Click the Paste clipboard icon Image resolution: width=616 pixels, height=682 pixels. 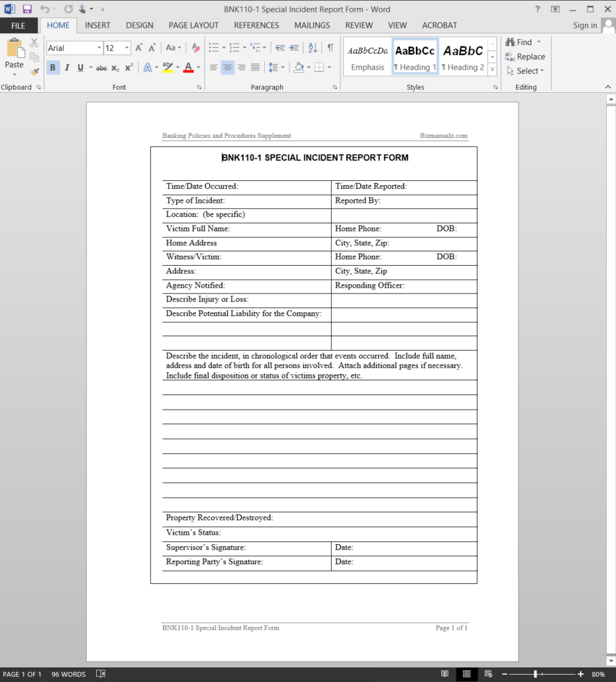click(15, 48)
